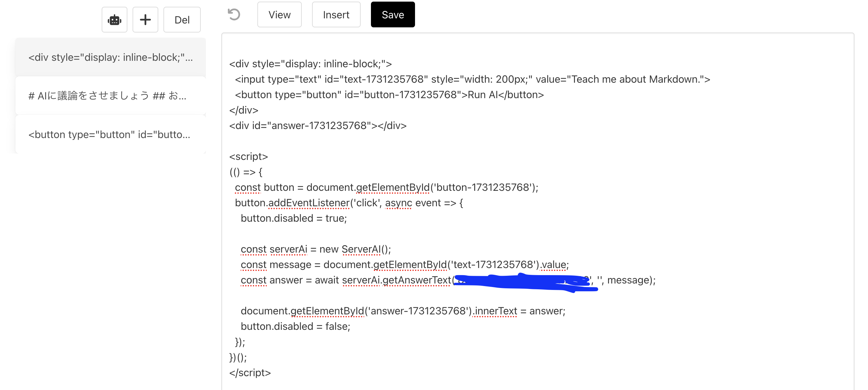This screenshot has height=390, width=868.
Task: Click the robot AI assistant icon
Action: coord(114,20)
